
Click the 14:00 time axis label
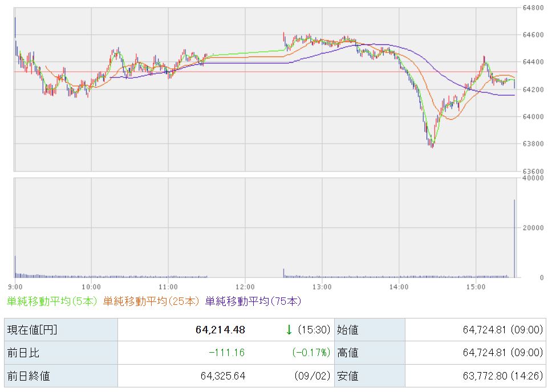point(399,287)
